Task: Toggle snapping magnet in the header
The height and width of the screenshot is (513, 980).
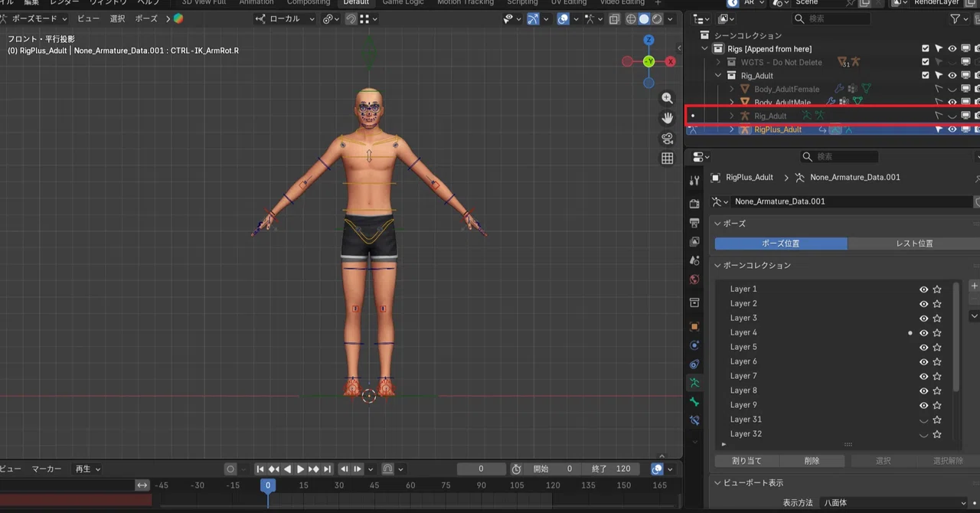Action: point(351,19)
